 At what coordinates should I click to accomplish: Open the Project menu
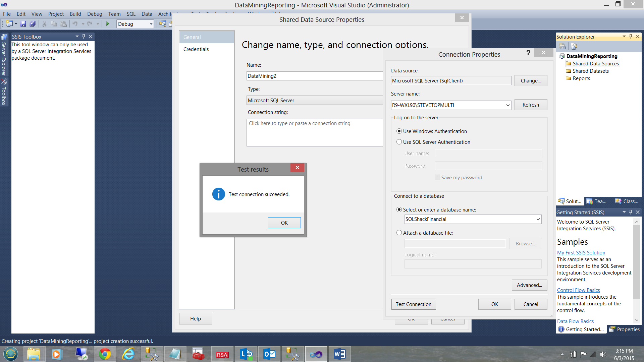56,14
